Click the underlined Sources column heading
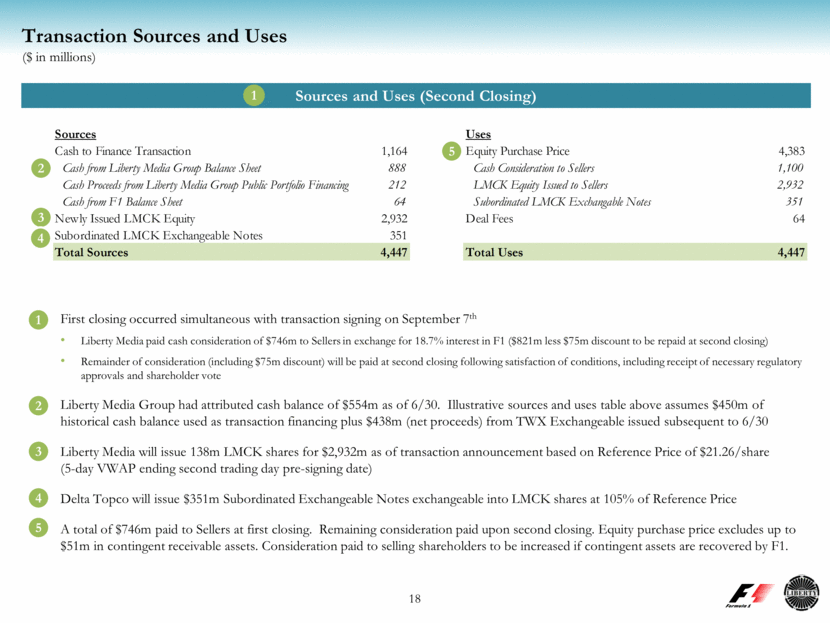 pos(75,134)
